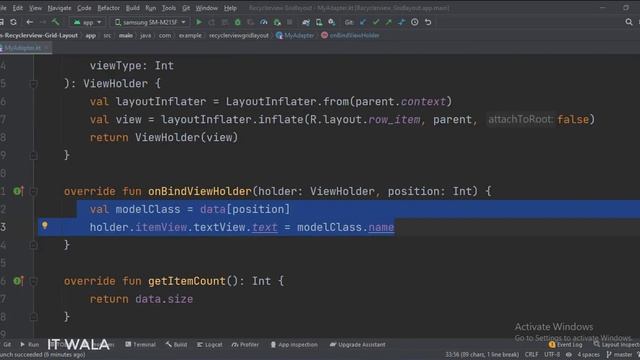Open the samsung SM-M215F device dropdown
Screen dimensions: 640x360
pyautogui.click(x=150, y=22)
